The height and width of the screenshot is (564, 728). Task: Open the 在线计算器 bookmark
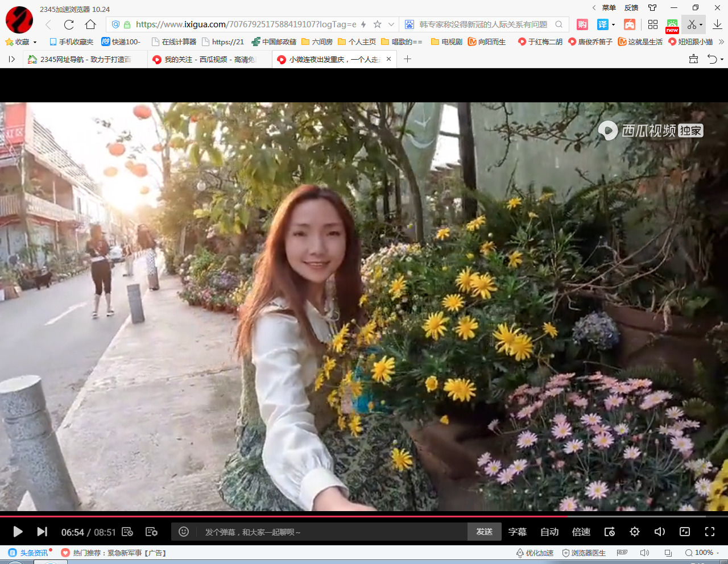point(174,42)
